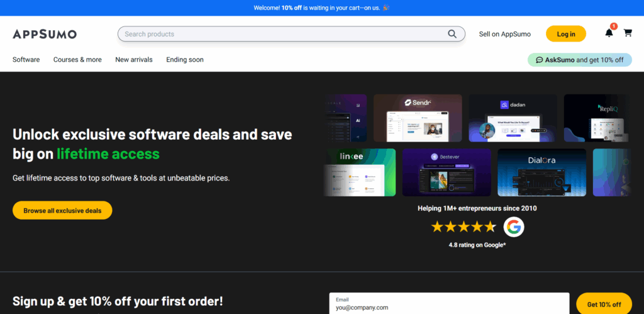The width and height of the screenshot is (644, 314).
Task: Open the linkee deal thumbnail
Action: tap(360, 172)
